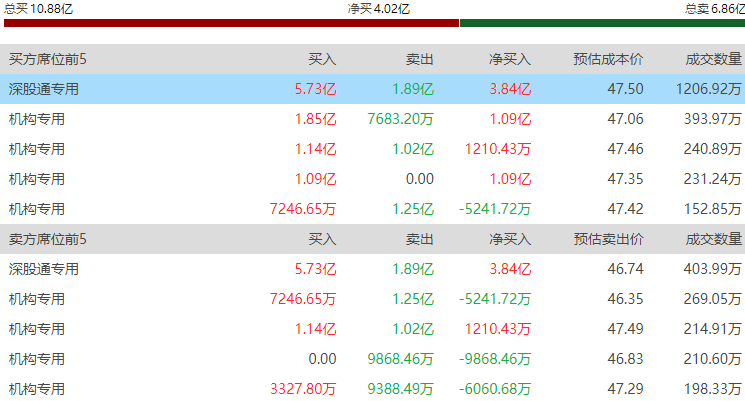Click 1210.43万 in the 214.91万 row
Image resolution: width=745 pixels, height=401 pixels.
point(498,329)
